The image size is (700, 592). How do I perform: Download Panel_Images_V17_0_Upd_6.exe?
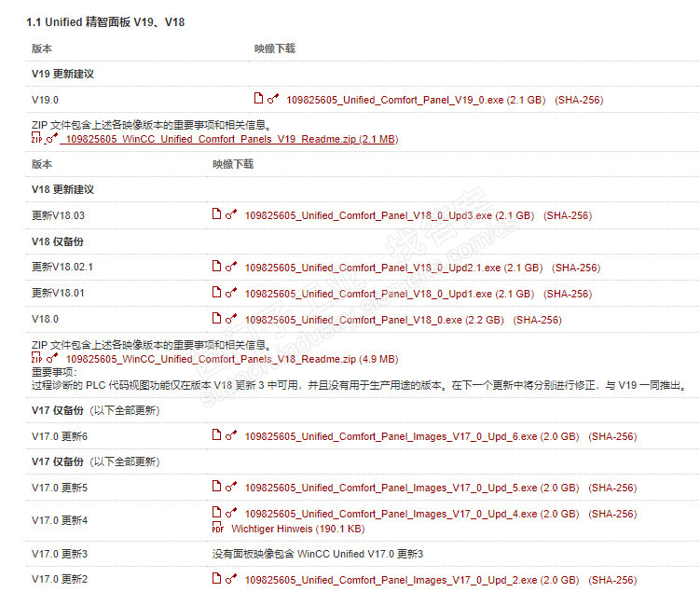coord(412,436)
